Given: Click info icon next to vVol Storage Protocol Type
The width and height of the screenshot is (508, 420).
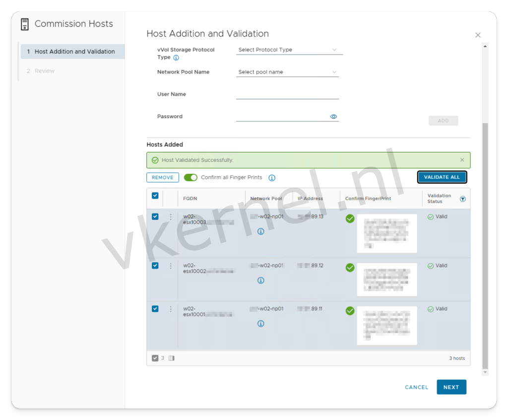Looking at the screenshot, I should [176, 58].
